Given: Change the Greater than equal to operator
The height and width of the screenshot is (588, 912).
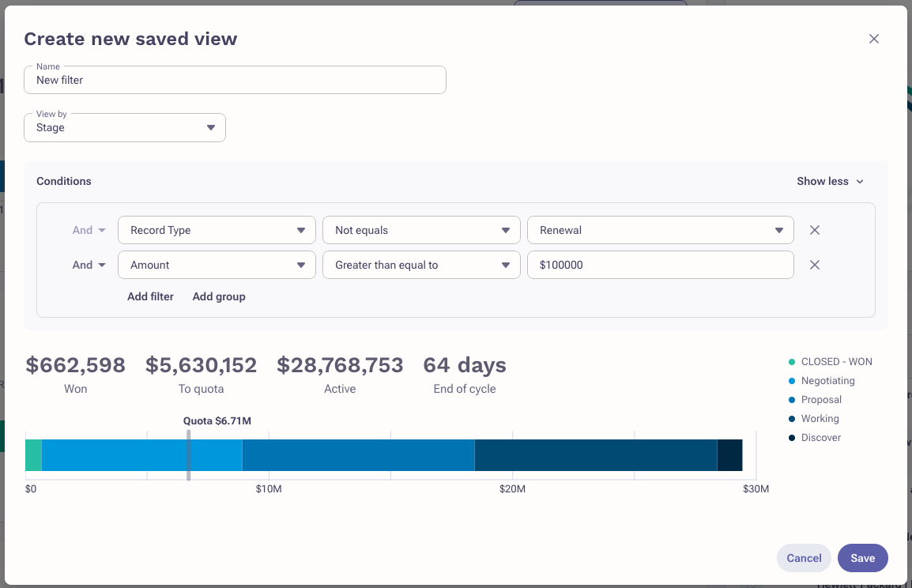Looking at the screenshot, I should point(421,265).
